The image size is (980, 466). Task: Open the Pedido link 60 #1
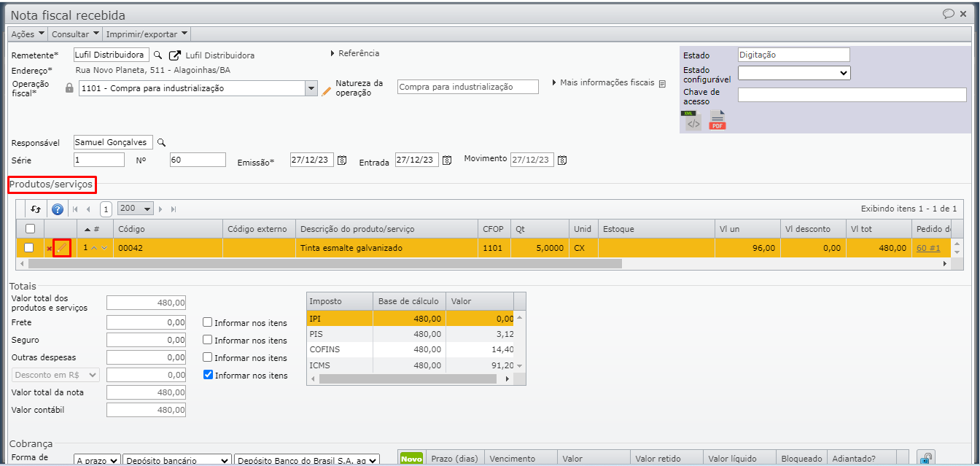pyautogui.click(x=927, y=248)
